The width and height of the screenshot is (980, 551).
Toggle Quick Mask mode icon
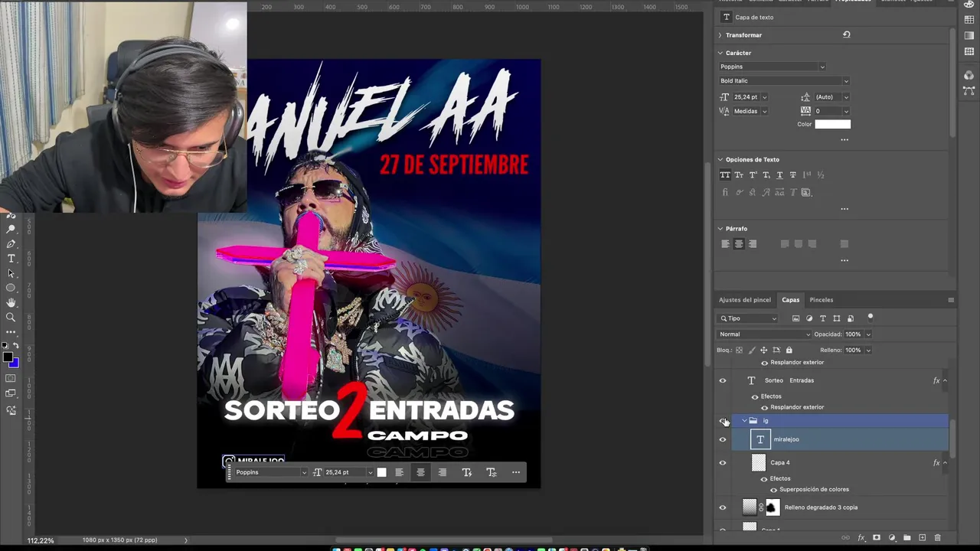pos(11,378)
